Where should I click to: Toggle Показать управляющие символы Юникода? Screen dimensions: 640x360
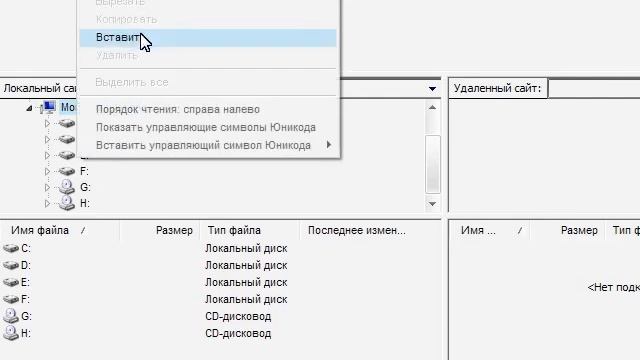(x=208, y=127)
